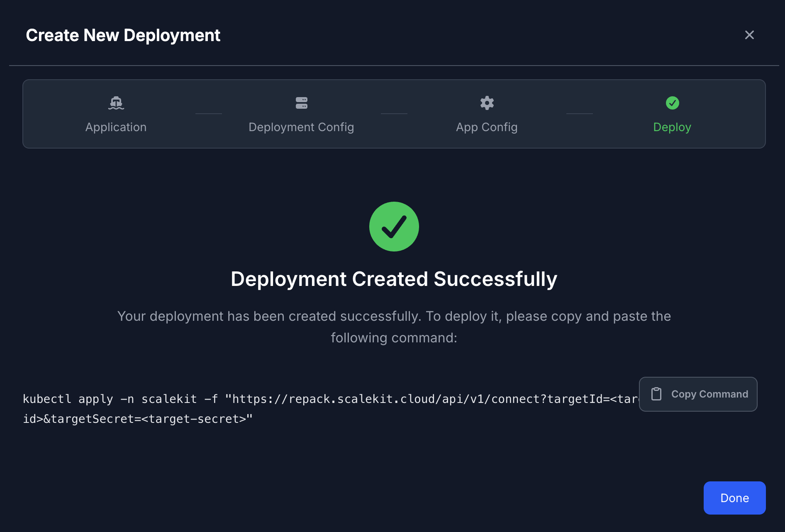785x532 pixels.
Task: Go to the App Config step label
Action: coord(487,127)
